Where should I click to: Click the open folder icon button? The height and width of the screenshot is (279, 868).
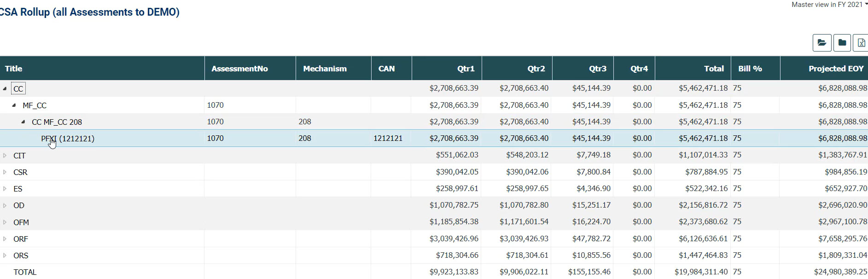[x=822, y=43]
